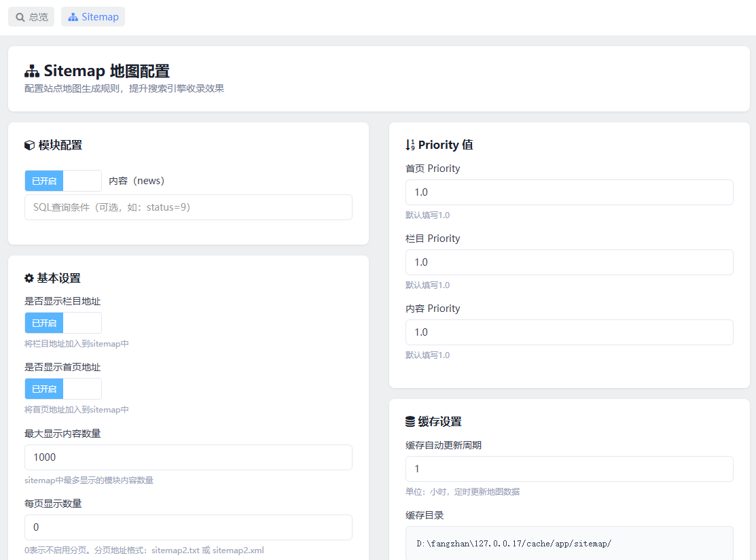Toggle the 是否显示栏目地址 switch
756x560 pixels.
point(63,323)
